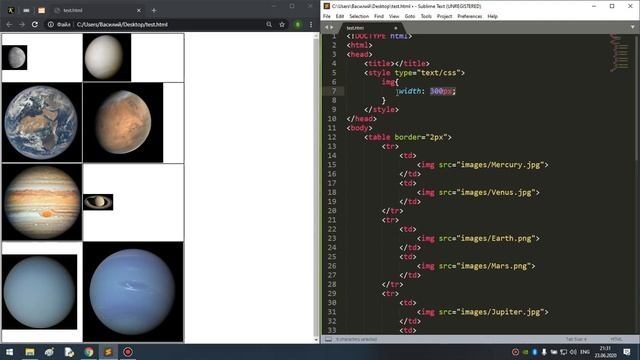Click the site info icon in address bar
The image size is (640, 360).
pos(51,24)
